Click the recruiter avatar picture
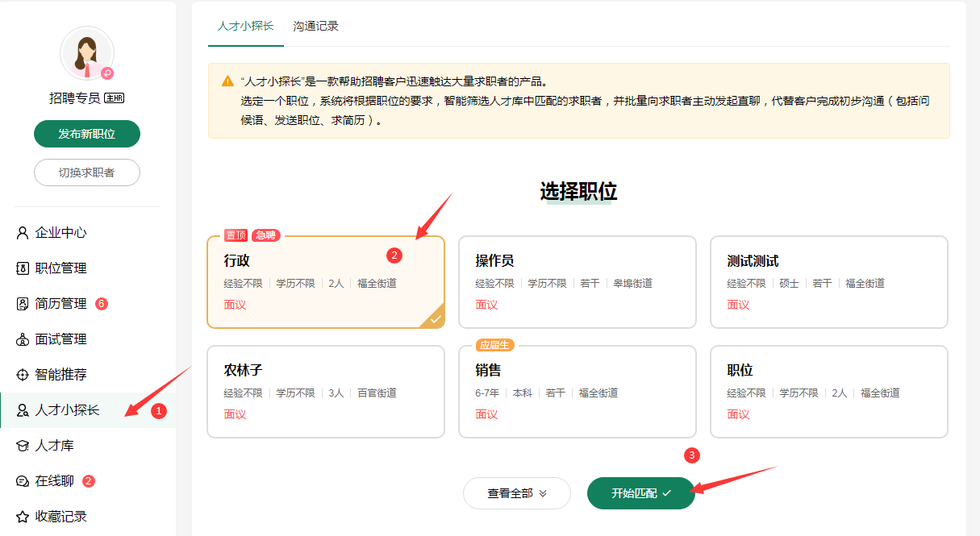The height and width of the screenshot is (536, 980). (86, 53)
